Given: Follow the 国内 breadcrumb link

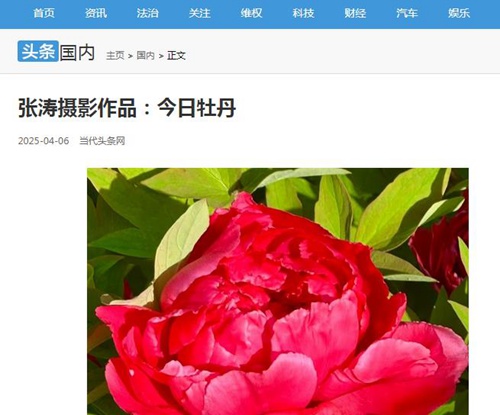Looking at the screenshot, I should [x=146, y=55].
